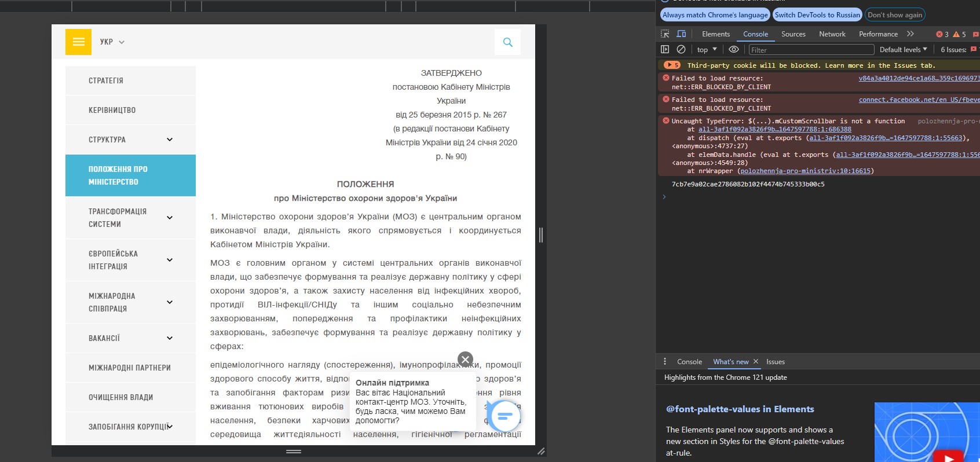Open the chat bubble support widget
The width and height of the screenshot is (980, 462).
504,416
